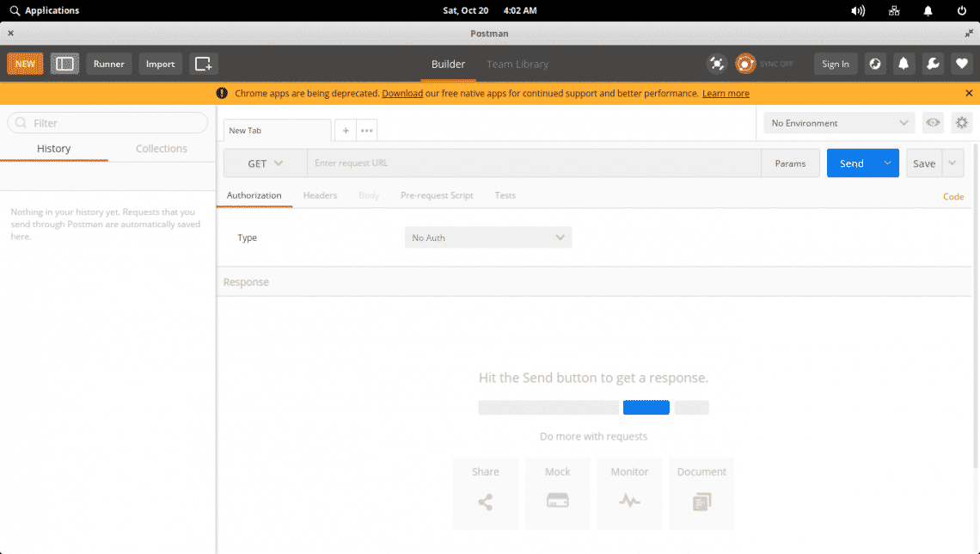980x554 pixels.
Task: Add a new request tab with plus
Action: [346, 130]
